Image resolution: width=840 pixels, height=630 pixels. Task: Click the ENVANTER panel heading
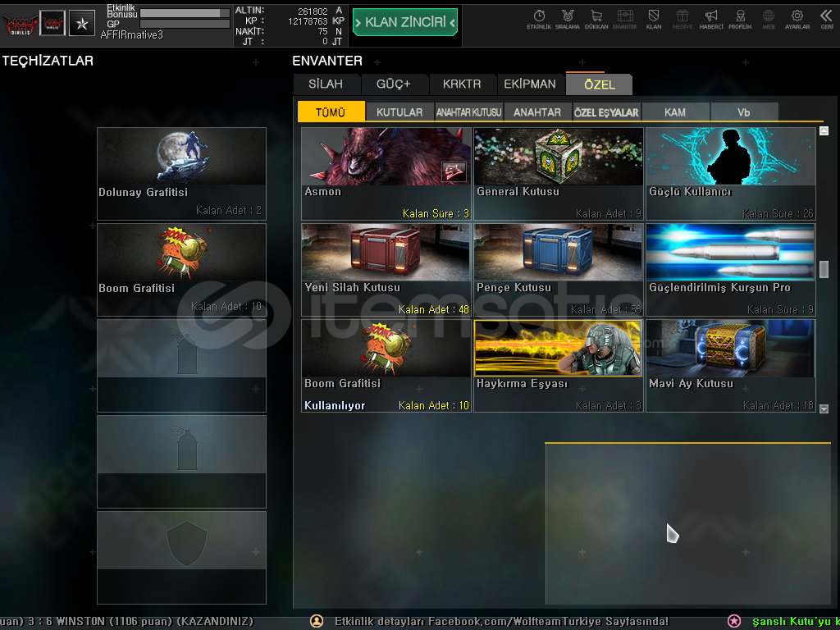point(327,61)
